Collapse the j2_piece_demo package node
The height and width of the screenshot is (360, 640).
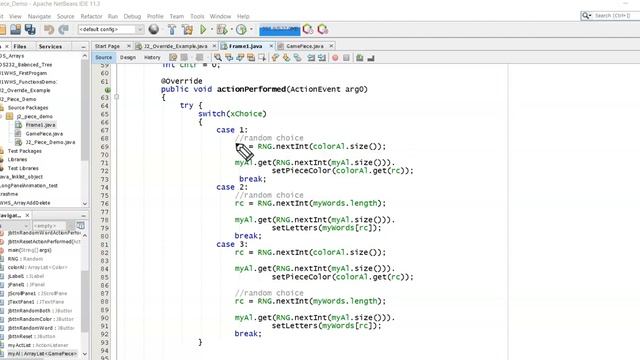click(x=1, y=116)
